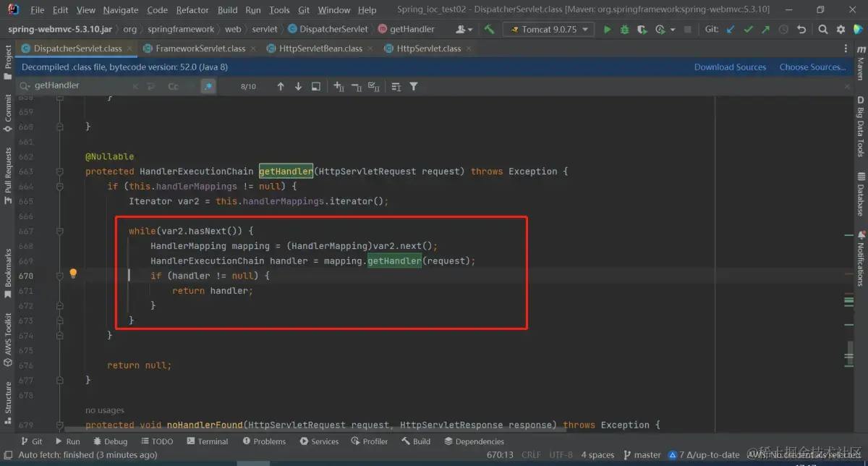Open the Commit side panel

[8, 113]
